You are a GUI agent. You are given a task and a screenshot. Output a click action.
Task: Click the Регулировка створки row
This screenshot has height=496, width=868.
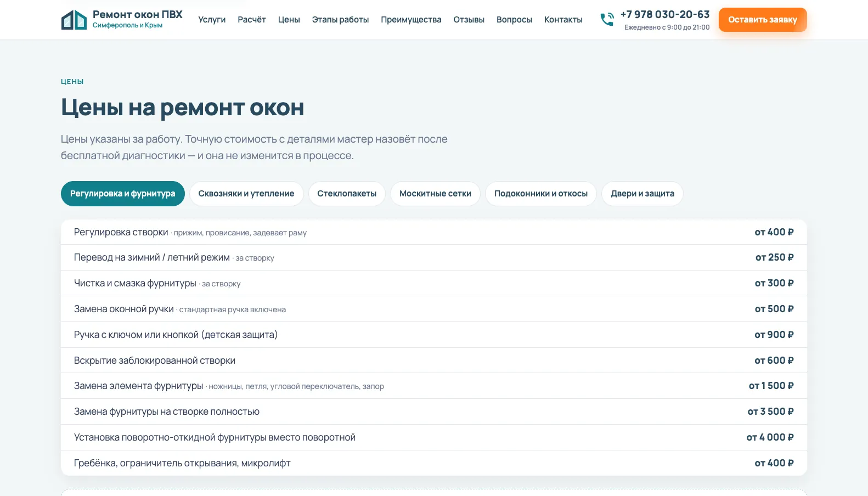(x=434, y=232)
